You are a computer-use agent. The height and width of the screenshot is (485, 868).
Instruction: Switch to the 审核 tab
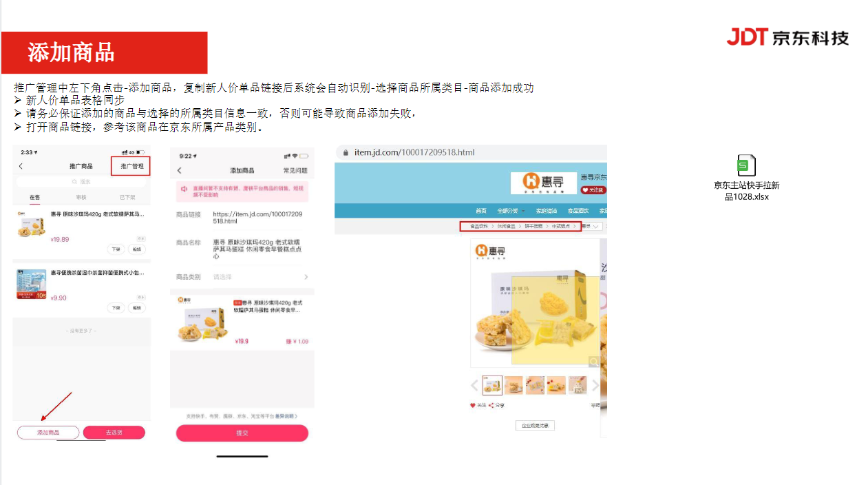point(81,197)
